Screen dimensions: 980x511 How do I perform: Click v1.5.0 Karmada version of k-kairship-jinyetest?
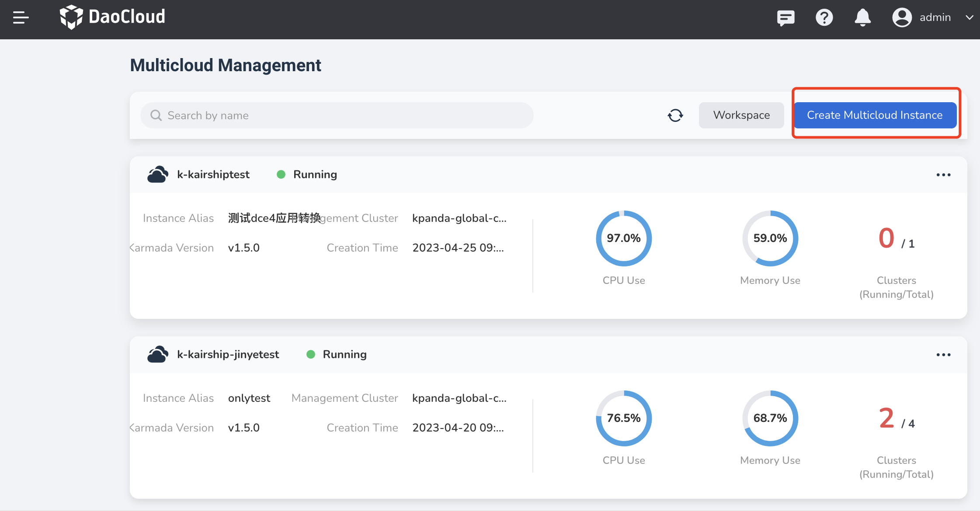point(244,428)
